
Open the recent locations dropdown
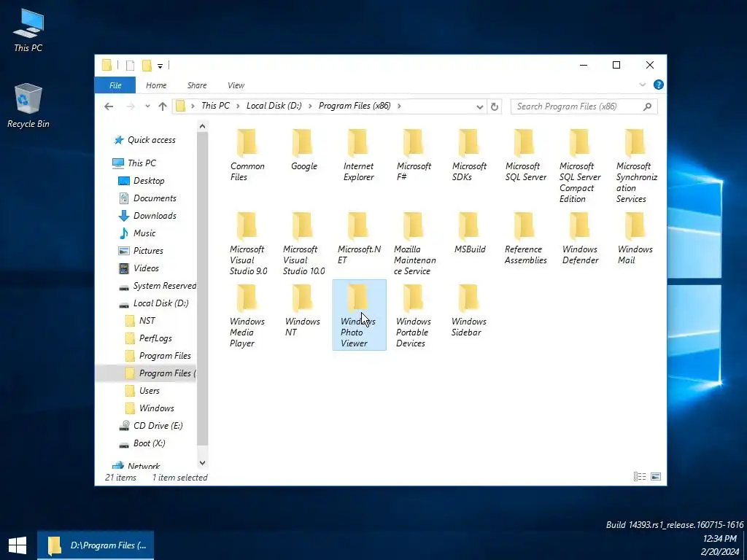[x=147, y=106]
